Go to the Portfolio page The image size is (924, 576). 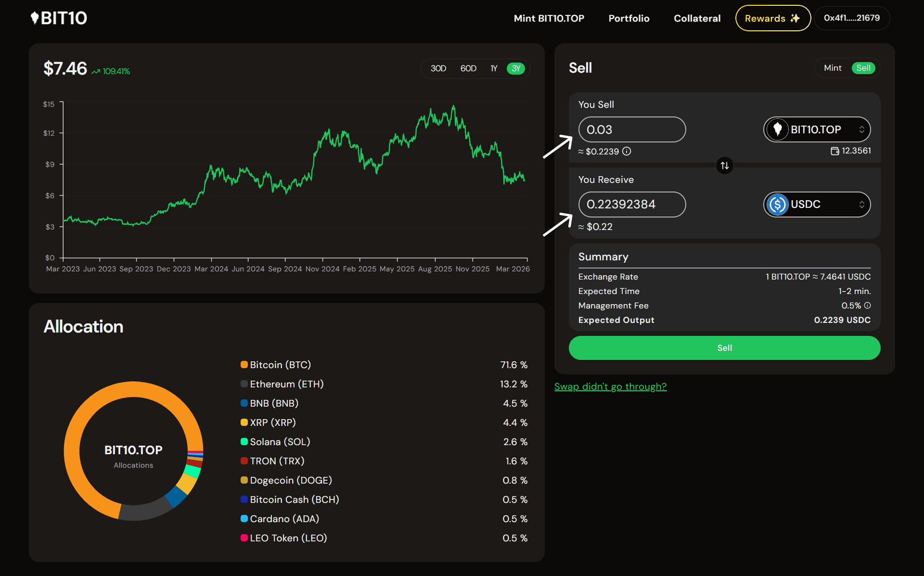(629, 18)
